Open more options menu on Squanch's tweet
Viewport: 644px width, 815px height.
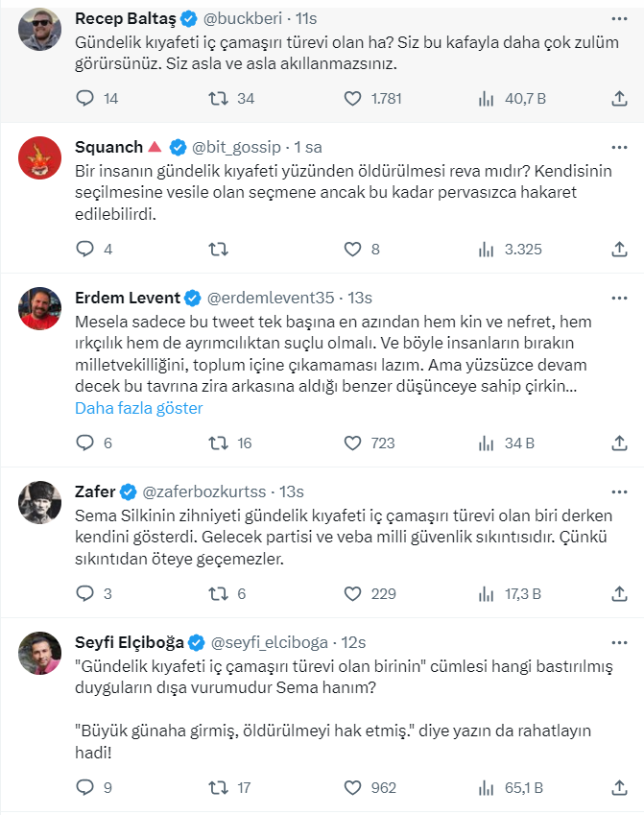619,147
